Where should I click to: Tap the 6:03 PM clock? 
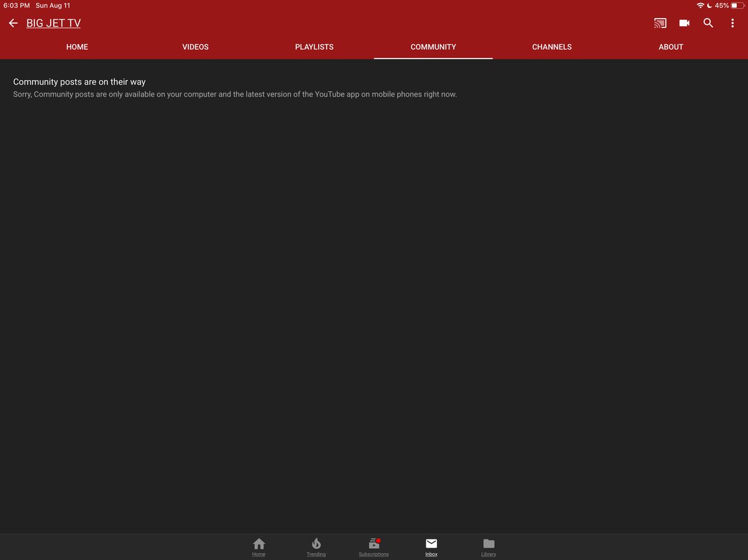[16, 5]
